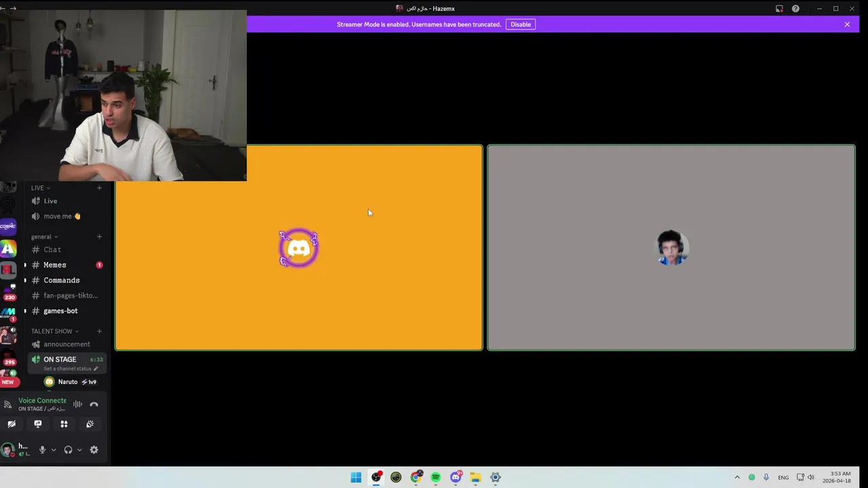
Task: Click Set a channel status
Action: [x=71, y=369]
